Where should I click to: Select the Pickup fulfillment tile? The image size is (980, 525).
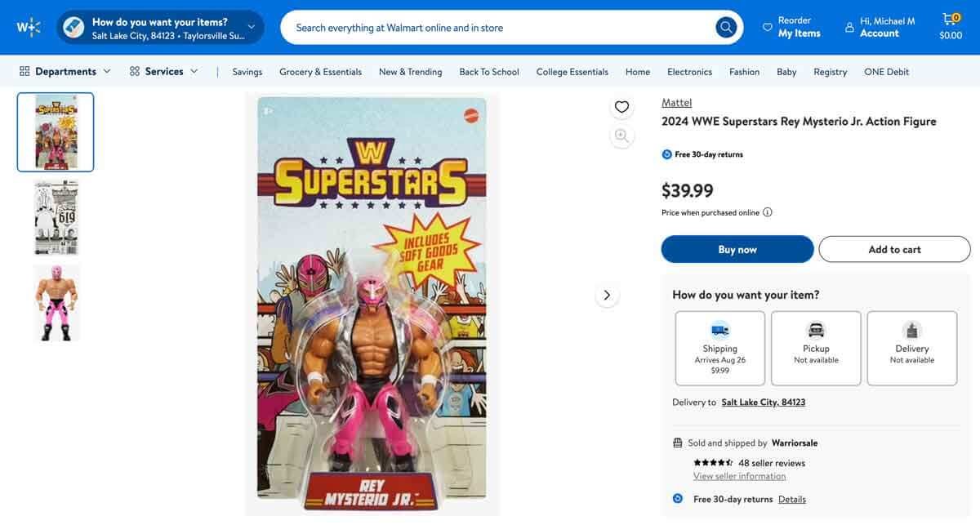click(x=816, y=348)
